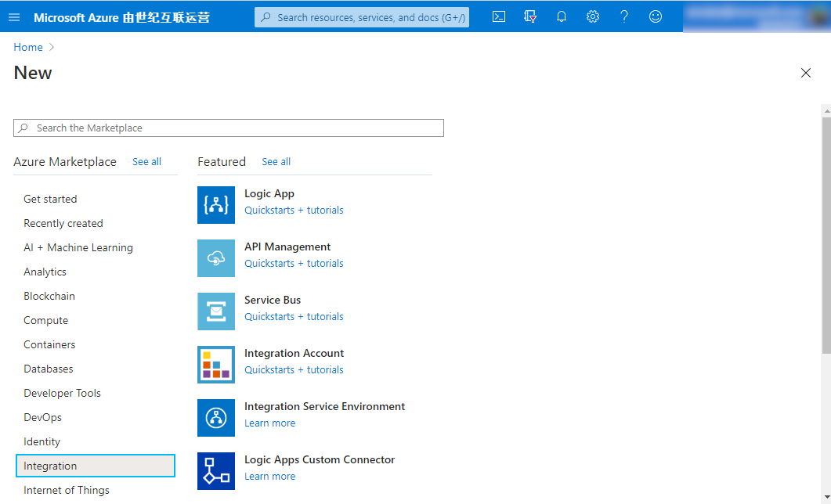The image size is (831, 504).
Task: Select Developer Tools category
Action: (x=62, y=394)
